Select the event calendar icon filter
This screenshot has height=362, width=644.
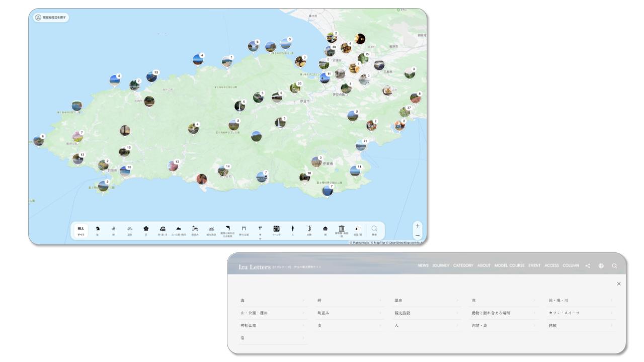point(276,229)
